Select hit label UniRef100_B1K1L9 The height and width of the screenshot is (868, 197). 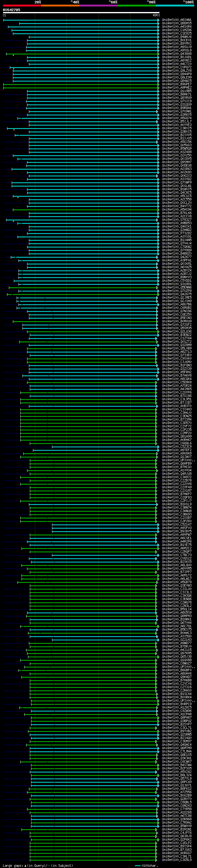[176, 504]
